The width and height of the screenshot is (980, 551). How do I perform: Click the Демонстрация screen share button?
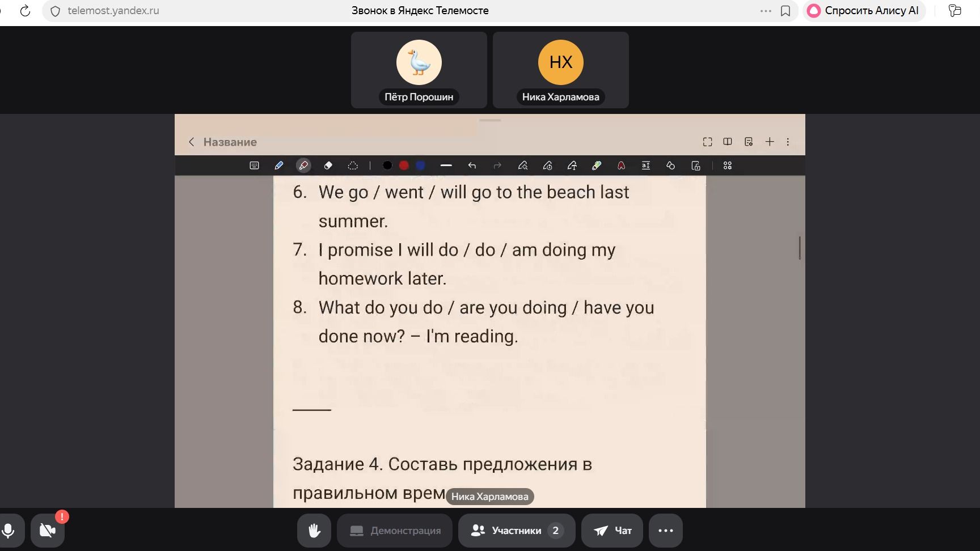(395, 531)
